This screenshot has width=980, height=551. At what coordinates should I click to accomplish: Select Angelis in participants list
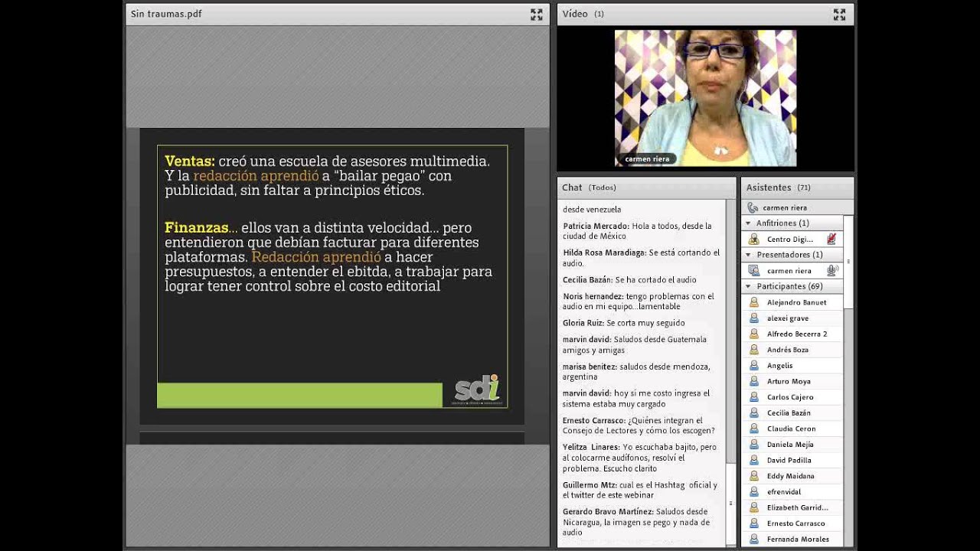(792, 365)
